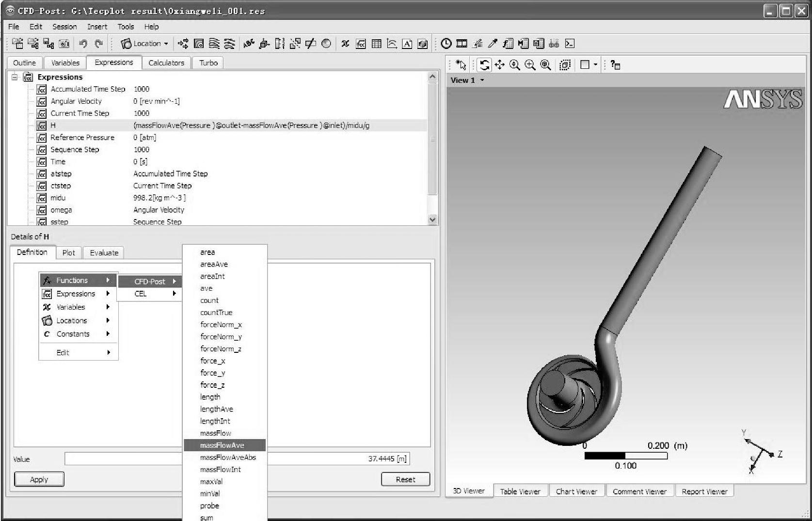Insert a Contour plot from toolbar
812x521 pixels.
(x=198, y=44)
